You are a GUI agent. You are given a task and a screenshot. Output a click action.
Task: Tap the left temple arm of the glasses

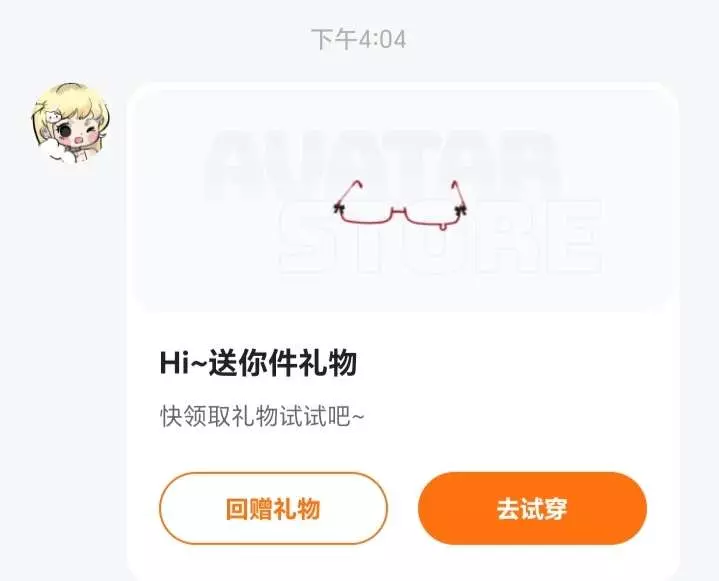coord(348,194)
